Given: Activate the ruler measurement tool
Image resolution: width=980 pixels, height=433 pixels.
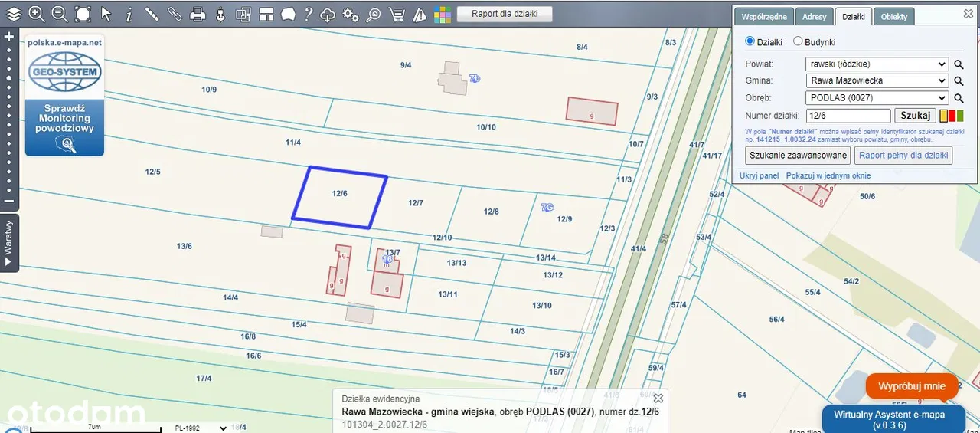Looking at the screenshot, I should 152,14.
